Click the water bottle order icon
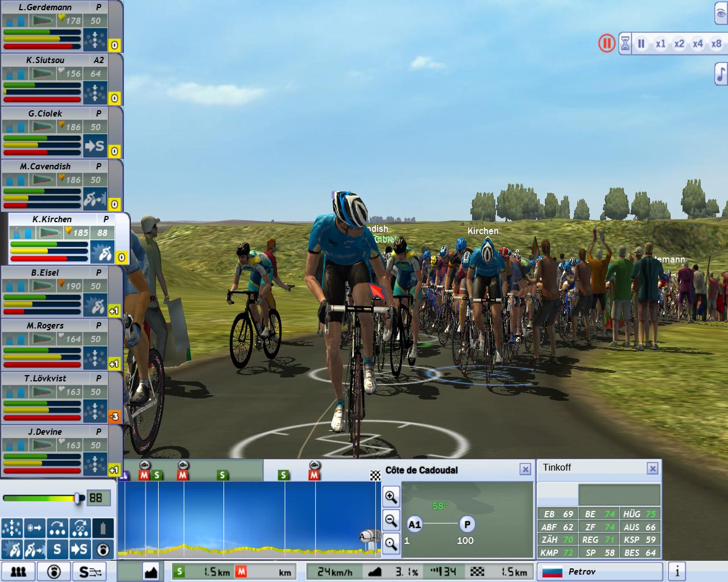Viewport: 728px width, 582px height. 102,528
